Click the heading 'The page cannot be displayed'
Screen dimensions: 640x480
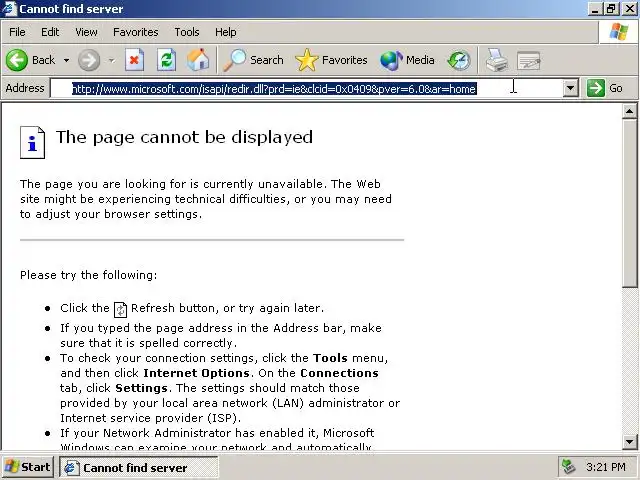184,137
